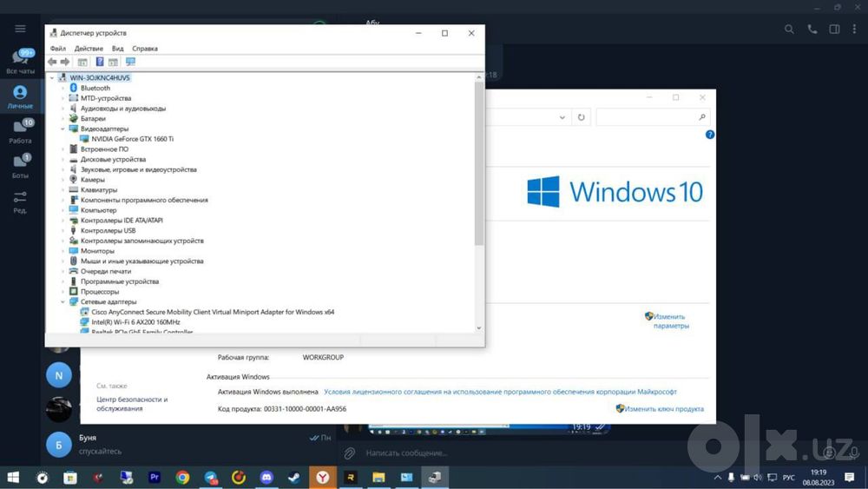Open the Боты chat folder
The image size is (868, 489).
coord(20,166)
